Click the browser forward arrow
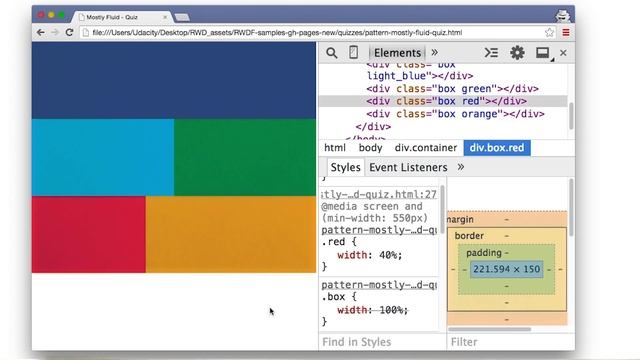Screen dimensions: 640x360 [x=55, y=33]
